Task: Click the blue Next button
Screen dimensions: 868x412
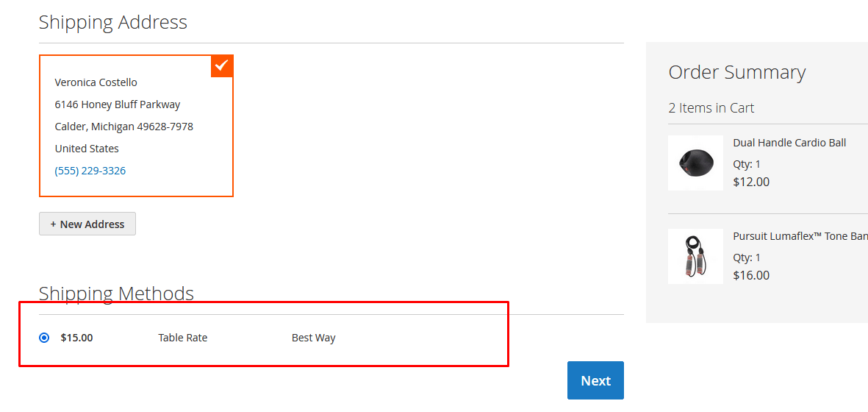Action: [x=595, y=380]
